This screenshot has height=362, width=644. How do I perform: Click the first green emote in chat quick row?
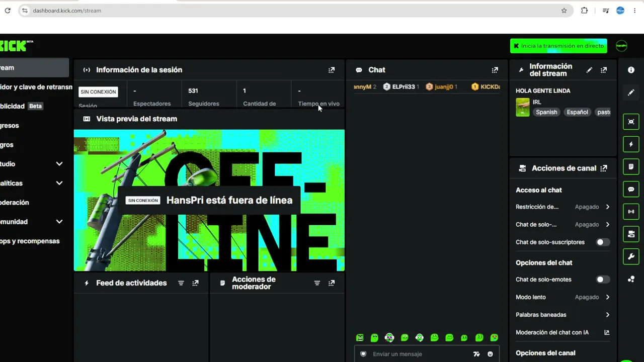coord(360,338)
